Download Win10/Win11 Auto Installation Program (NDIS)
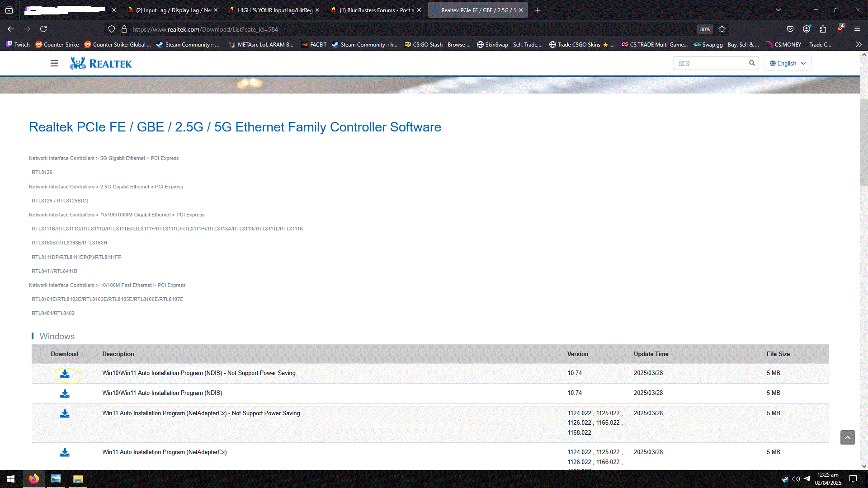The width and height of the screenshot is (868, 488). 65,394
